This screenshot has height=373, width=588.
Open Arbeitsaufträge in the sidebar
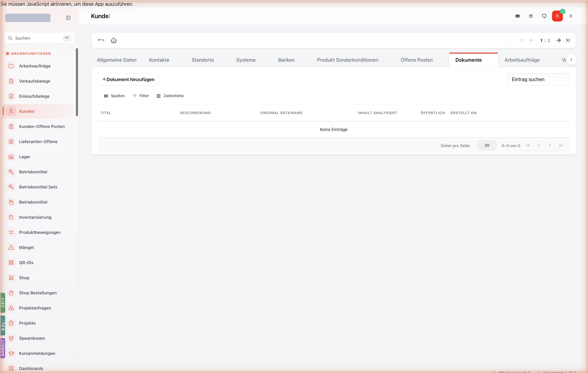click(x=38, y=66)
